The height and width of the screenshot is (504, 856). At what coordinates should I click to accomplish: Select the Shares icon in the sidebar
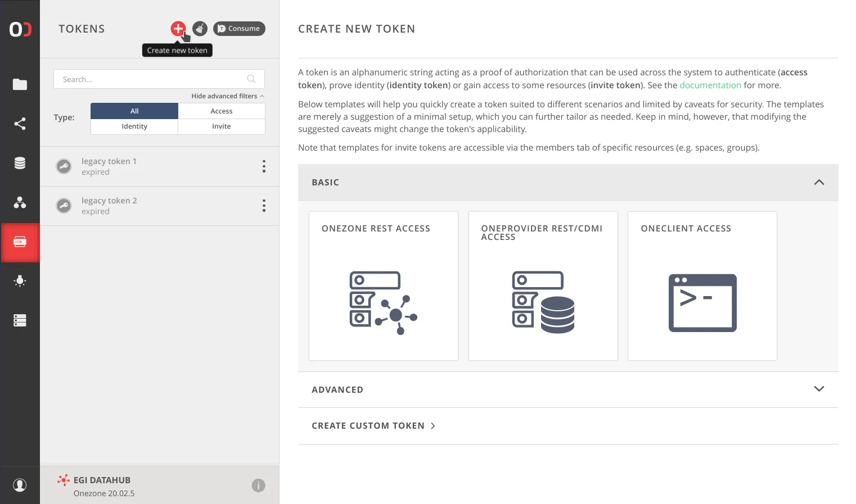(x=20, y=124)
